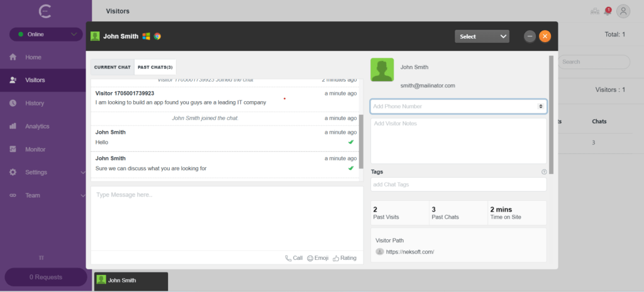Go to Home in the sidebar
Image resolution: width=644 pixels, height=292 pixels.
[x=33, y=57]
